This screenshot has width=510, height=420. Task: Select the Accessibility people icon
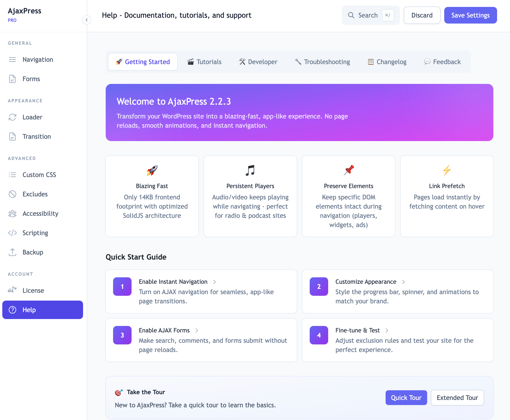coord(12,213)
